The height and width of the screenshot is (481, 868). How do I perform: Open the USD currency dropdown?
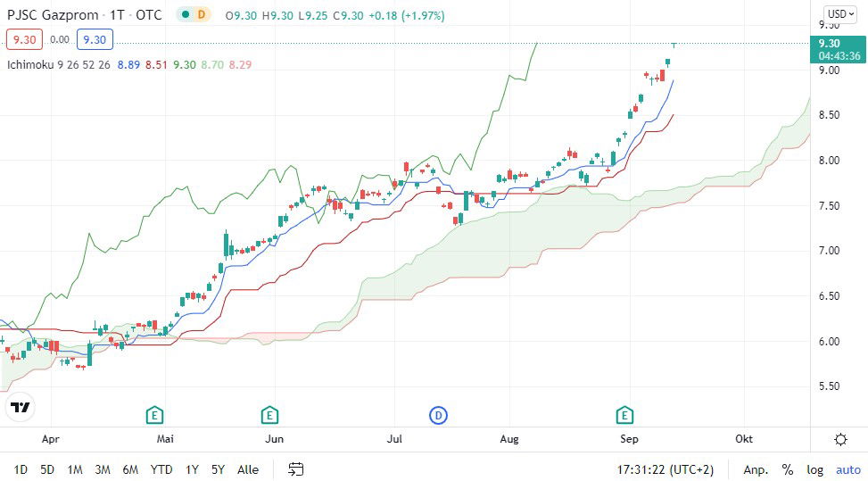(839, 13)
